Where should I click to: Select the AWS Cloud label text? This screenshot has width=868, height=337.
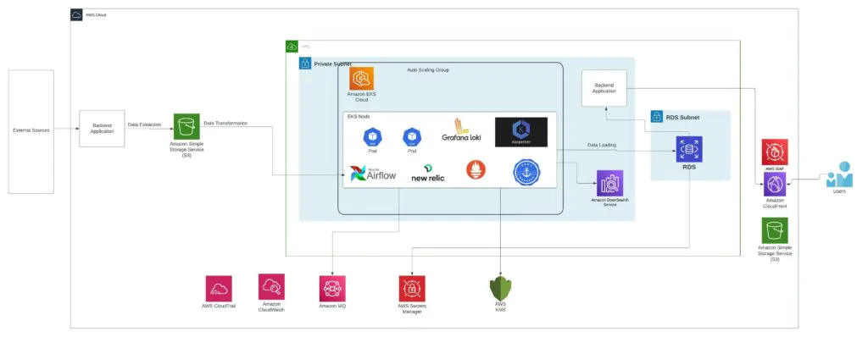(96, 15)
